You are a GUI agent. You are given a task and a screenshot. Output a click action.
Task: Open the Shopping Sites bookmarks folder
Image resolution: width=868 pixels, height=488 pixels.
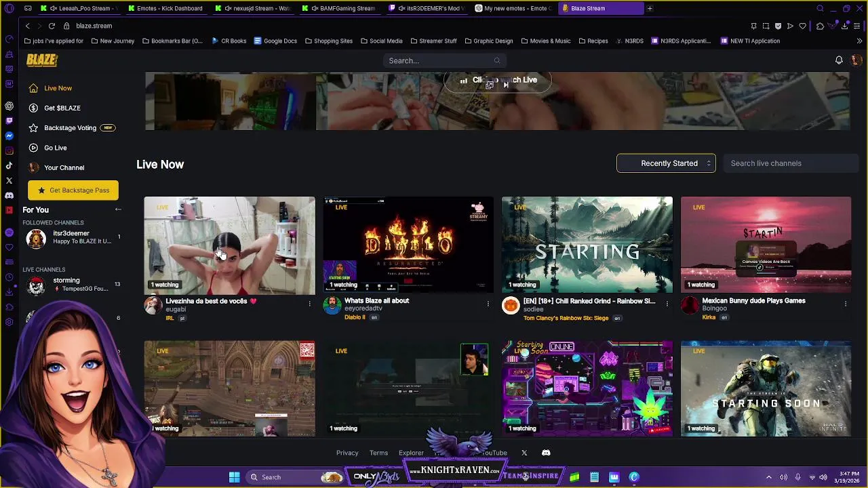329,41
